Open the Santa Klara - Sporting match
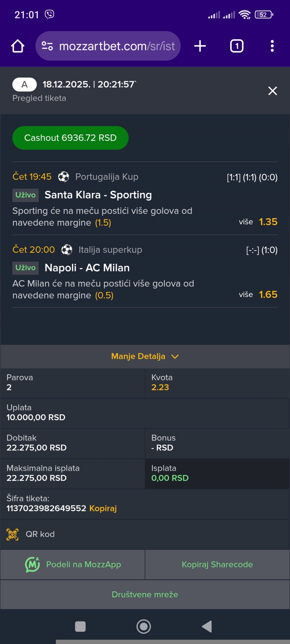 [x=98, y=195]
